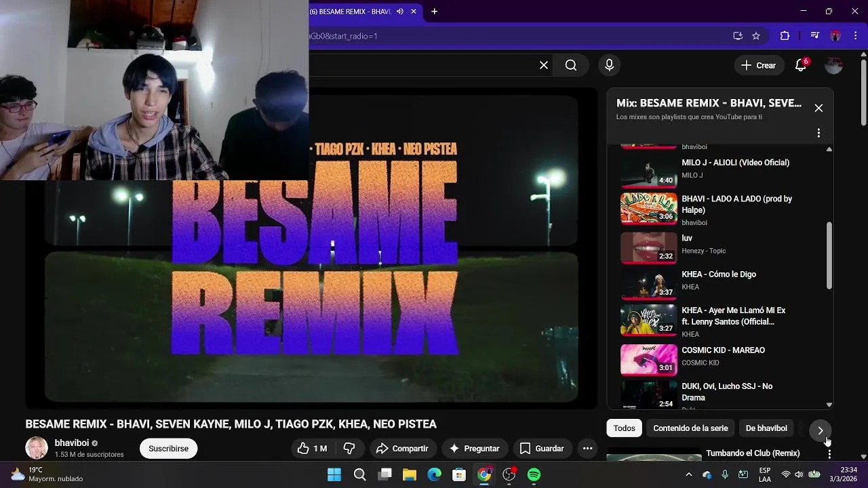Open the Crear menu
The width and height of the screenshot is (868, 488).
coord(758,66)
